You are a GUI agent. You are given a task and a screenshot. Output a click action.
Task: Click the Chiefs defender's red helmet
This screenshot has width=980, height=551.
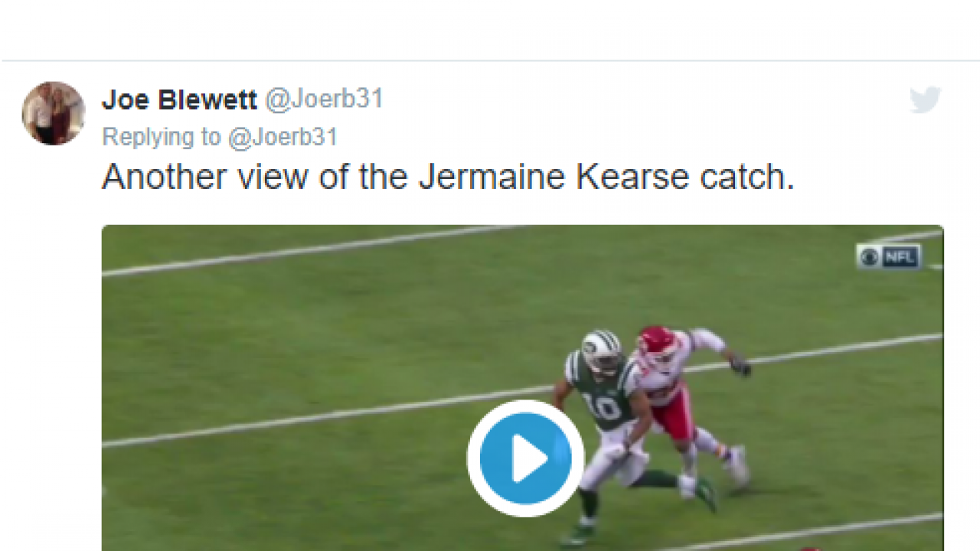tap(656, 341)
